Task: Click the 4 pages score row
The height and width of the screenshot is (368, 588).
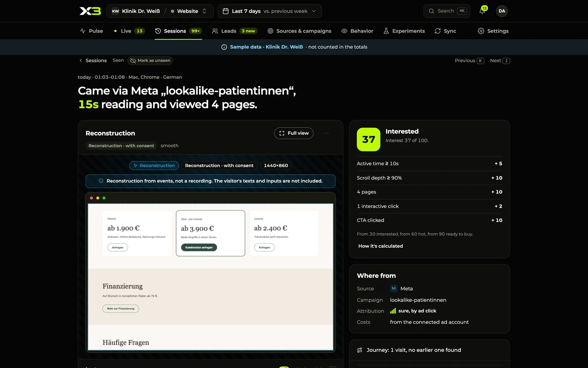Action: (429, 192)
